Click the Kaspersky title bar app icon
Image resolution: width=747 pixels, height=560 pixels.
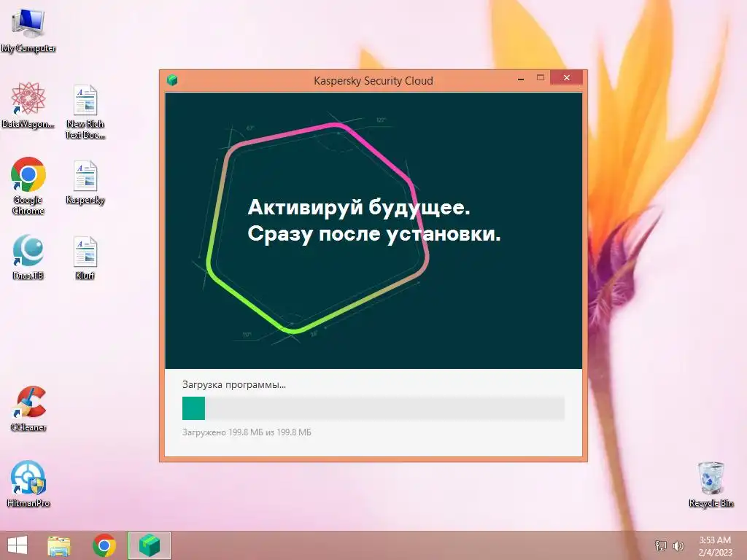point(172,80)
